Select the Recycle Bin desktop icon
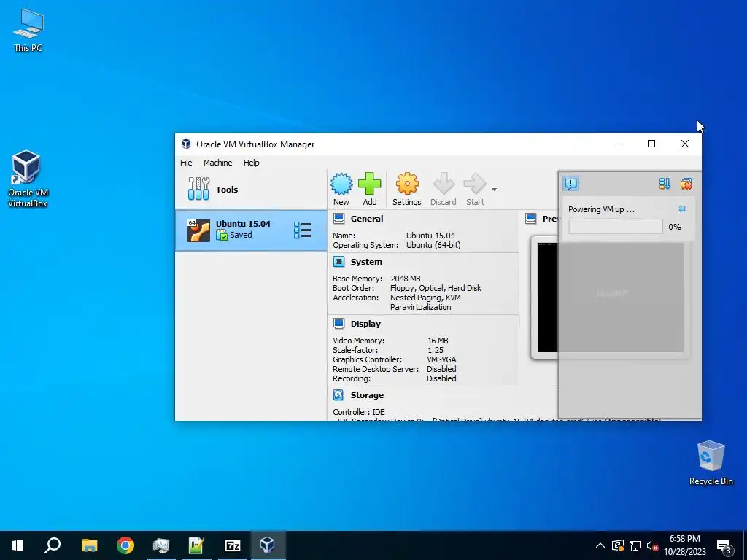Screen dimensions: 747x560 [711, 463]
